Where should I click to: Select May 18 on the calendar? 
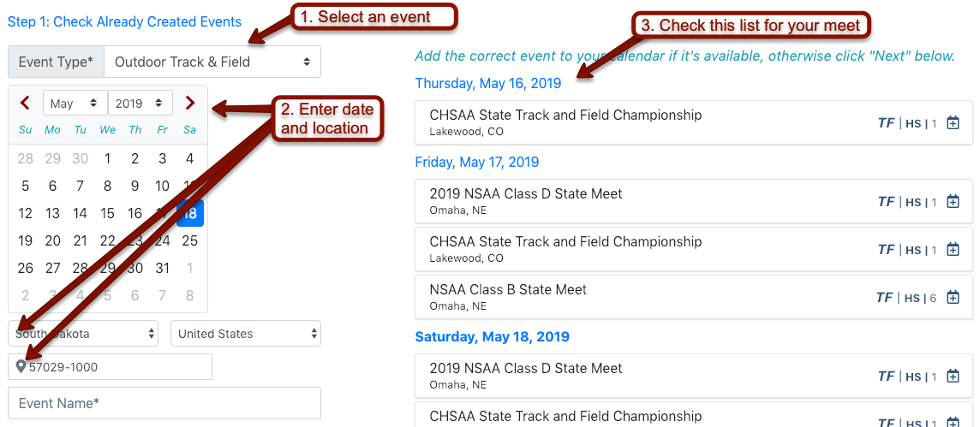190,214
